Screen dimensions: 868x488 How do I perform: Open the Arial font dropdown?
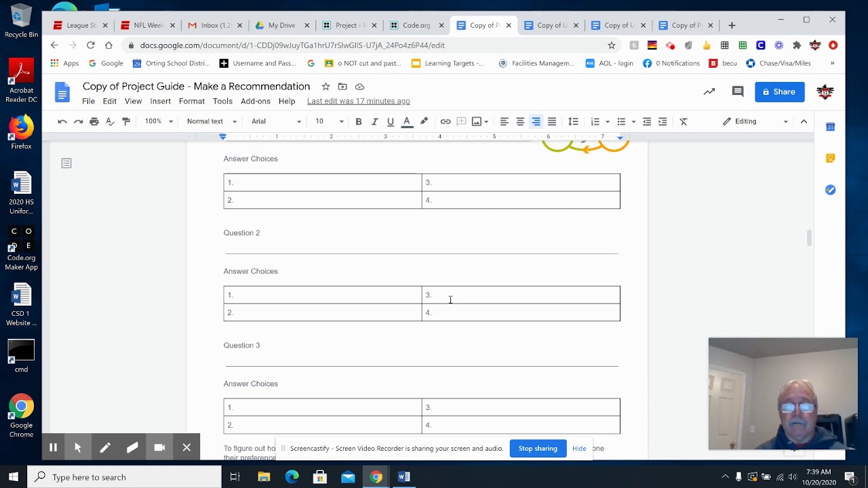[x=276, y=121]
